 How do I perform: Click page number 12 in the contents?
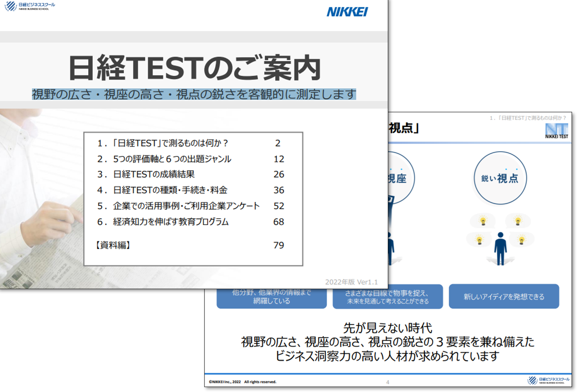279,159
